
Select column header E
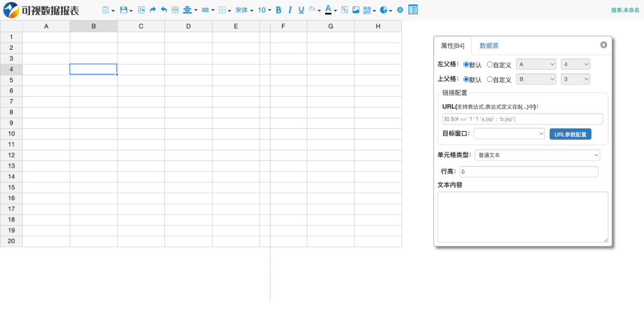[236, 26]
